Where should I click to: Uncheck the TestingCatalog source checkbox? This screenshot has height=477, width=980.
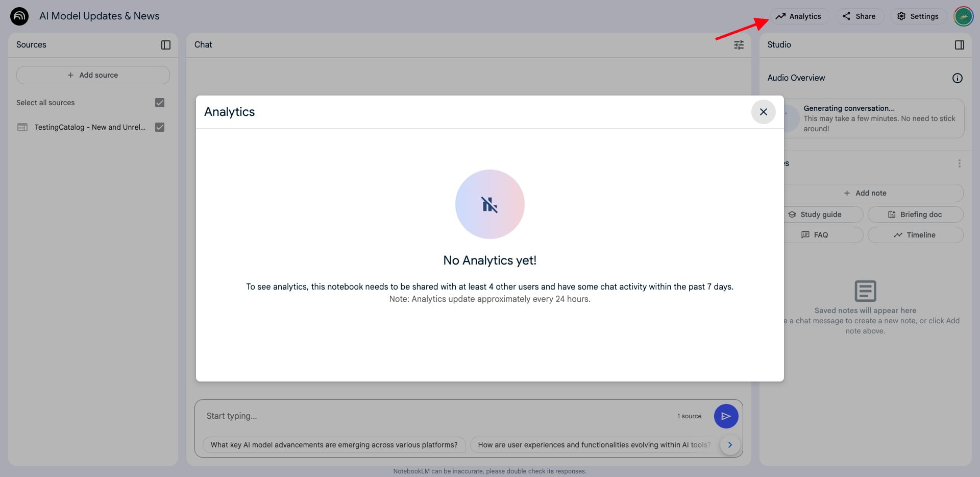(160, 127)
